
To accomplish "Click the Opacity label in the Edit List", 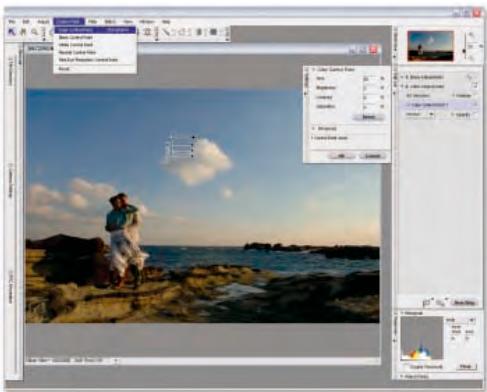I will [463, 114].
